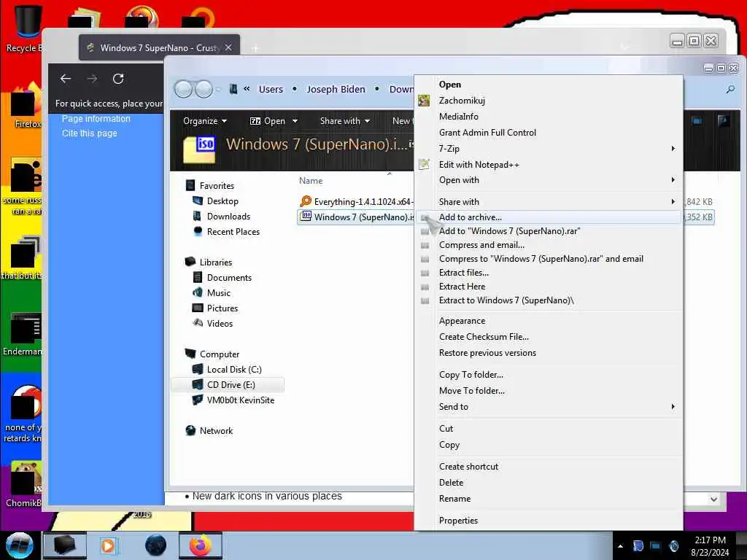Open the Organize dropdown
Screen dimensions: 747x560
point(205,121)
